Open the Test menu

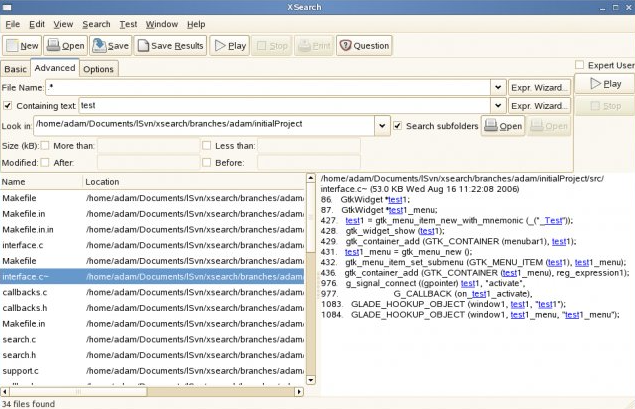[x=128, y=24]
